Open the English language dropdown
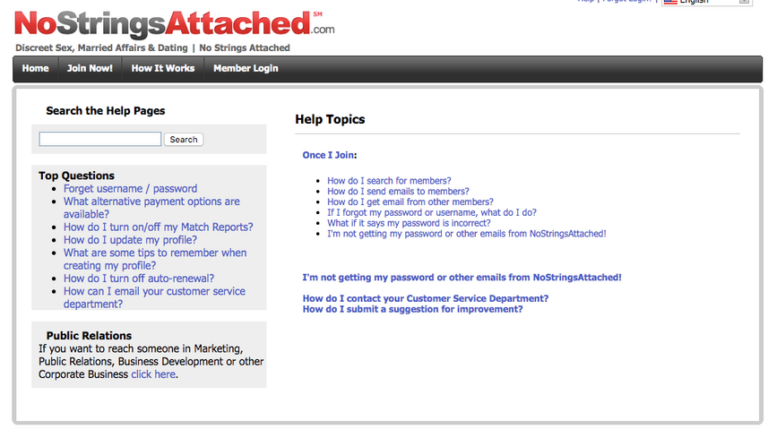768x429 pixels. [707, 2]
